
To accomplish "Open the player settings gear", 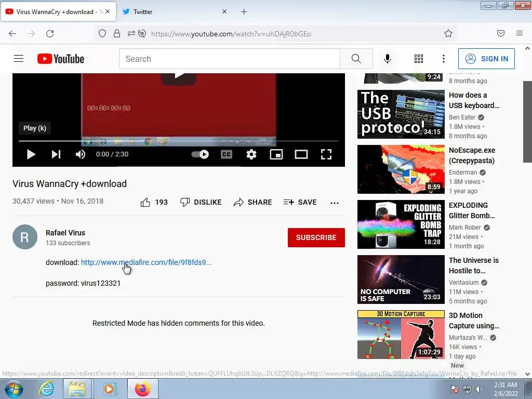I will [251, 154].
